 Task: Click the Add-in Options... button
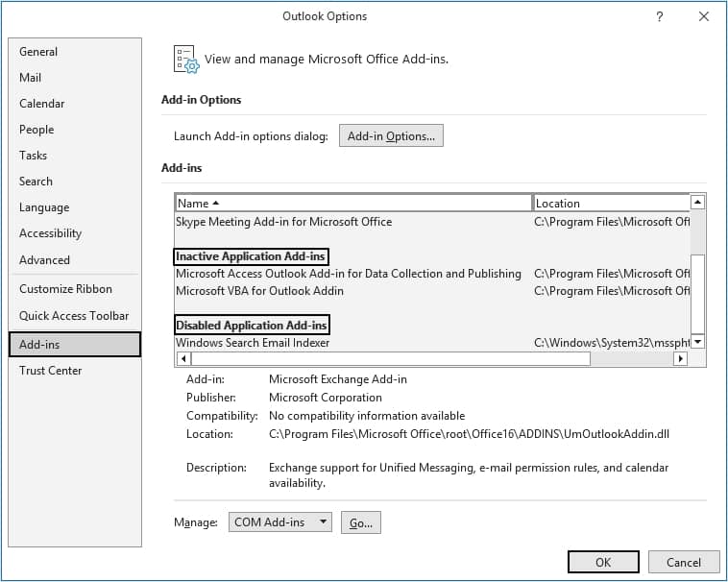tap(391, 136)
